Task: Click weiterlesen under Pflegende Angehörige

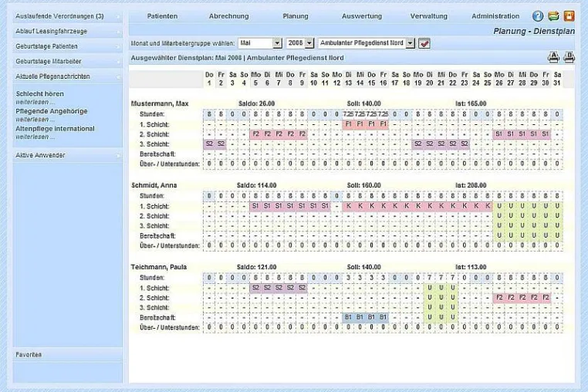Action: coord(35,120)
